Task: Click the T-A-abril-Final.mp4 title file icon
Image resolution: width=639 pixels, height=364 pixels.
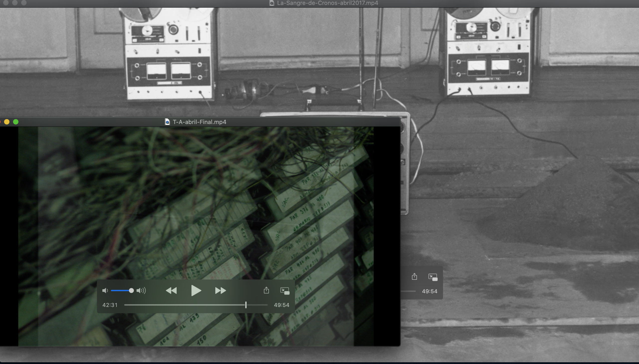Action: (167, 122)
